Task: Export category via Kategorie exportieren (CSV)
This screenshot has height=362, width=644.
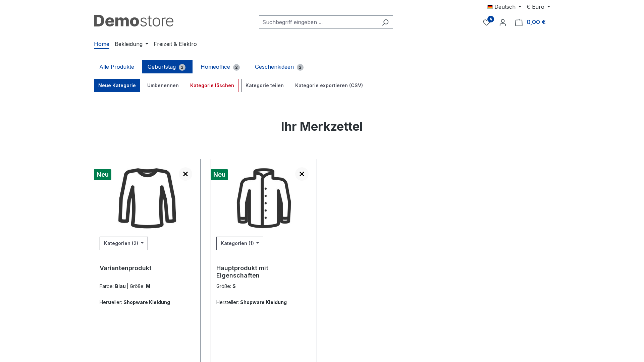Action: pyautogui.click(x=329, y=85)
